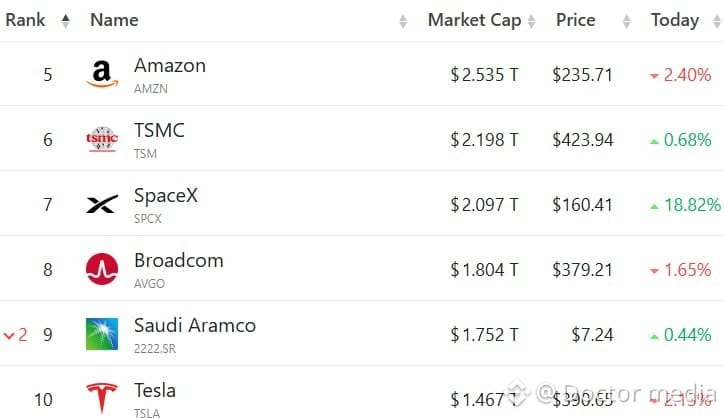
Task: Toggle sort arrows beside the Name header
Action: [403, 21]
